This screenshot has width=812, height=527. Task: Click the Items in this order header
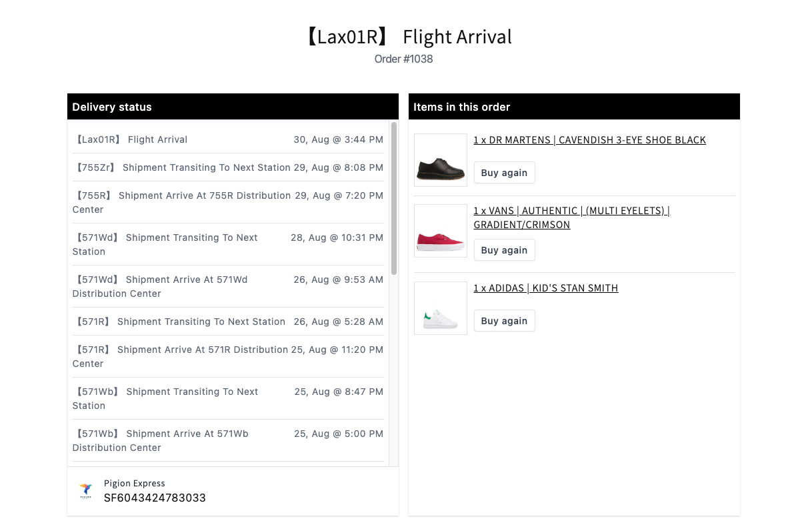[x=574, y=107]
